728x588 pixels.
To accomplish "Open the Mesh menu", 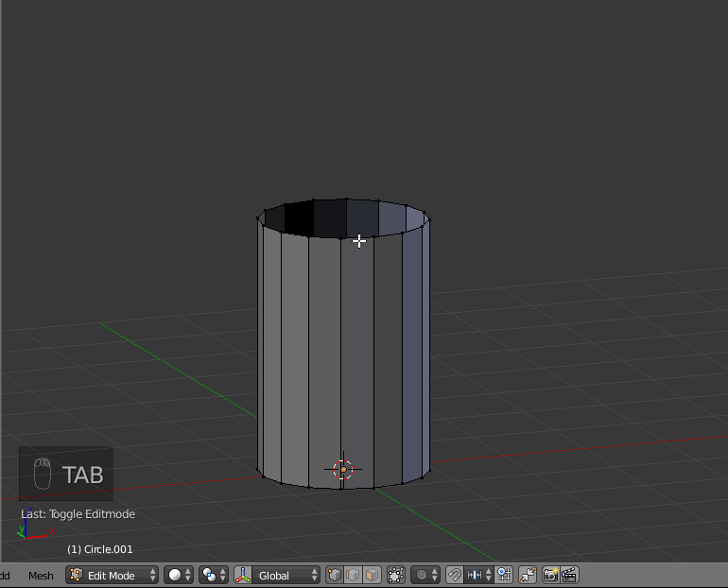I will (x=41, y=575).
